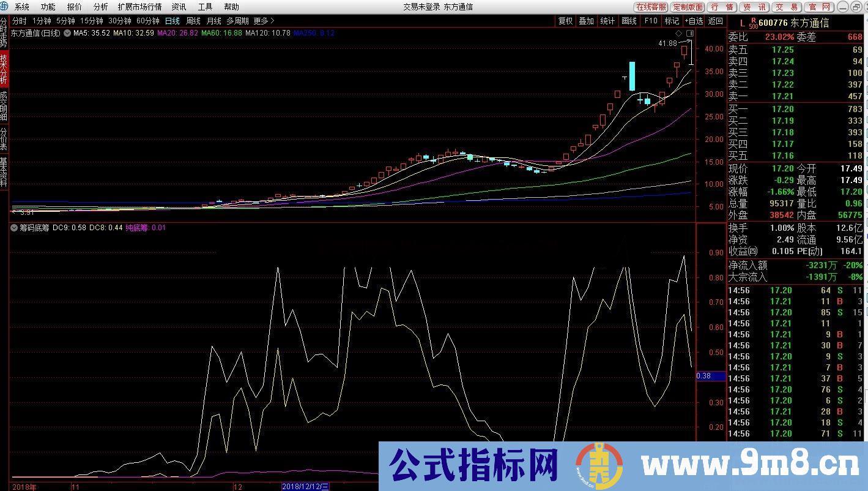
Task: Open the 统计 statistics tool
Action: 607,20
